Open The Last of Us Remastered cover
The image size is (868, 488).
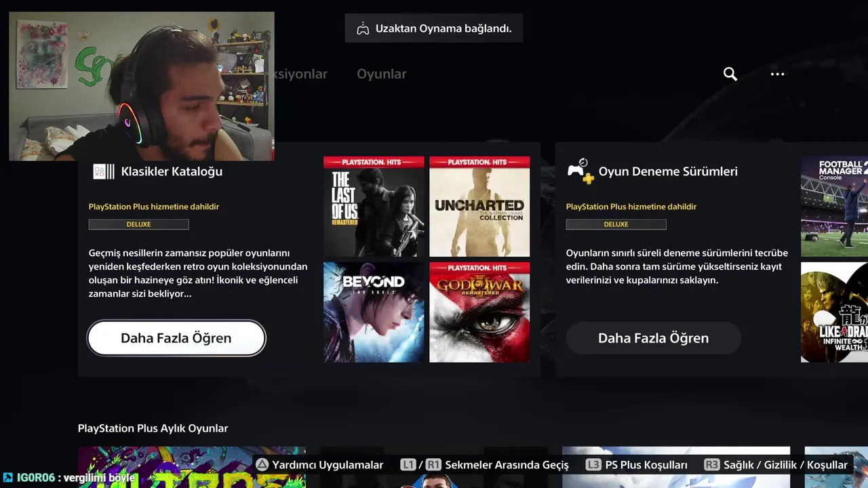374,207
